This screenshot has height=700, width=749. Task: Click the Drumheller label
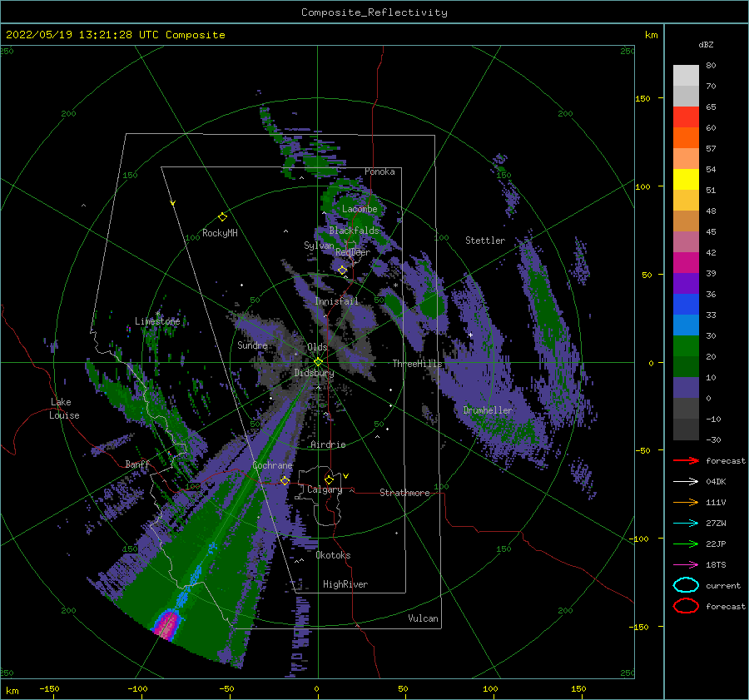488,410
